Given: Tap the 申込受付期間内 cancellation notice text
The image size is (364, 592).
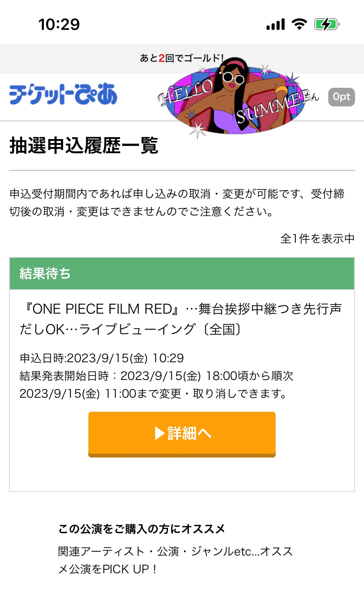Looking at the screenshot, I should tap(177, 203).
